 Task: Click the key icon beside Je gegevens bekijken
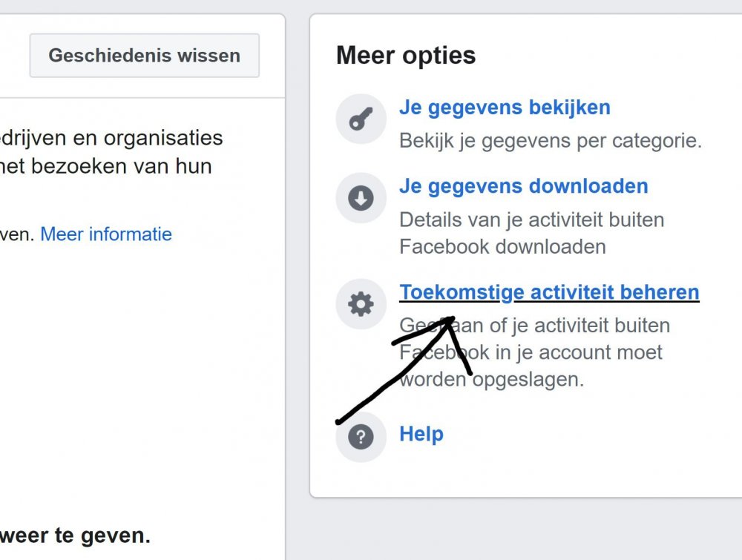(361, 119)
